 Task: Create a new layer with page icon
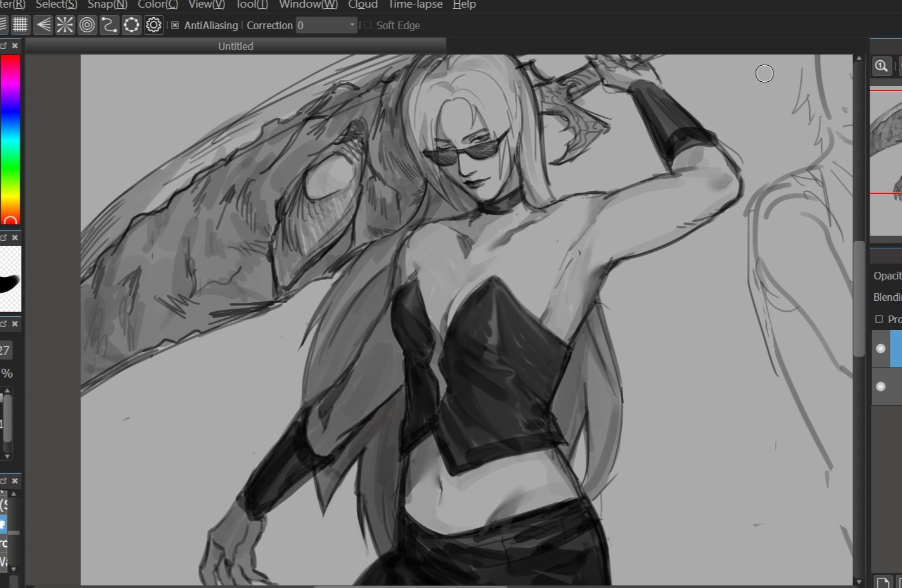pyautogui.click(x=882, y=582)
